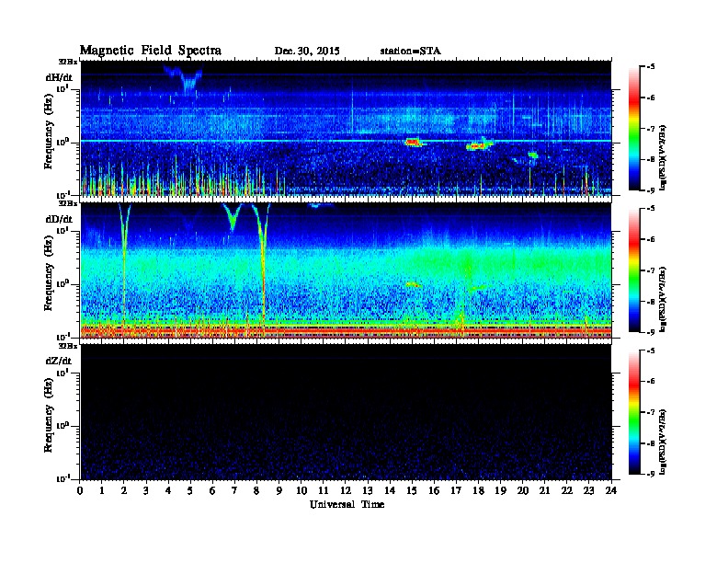Click hour "4" on the Universal Time axis
The width and height of the screenshot is (728, 563).
point(168,490)
